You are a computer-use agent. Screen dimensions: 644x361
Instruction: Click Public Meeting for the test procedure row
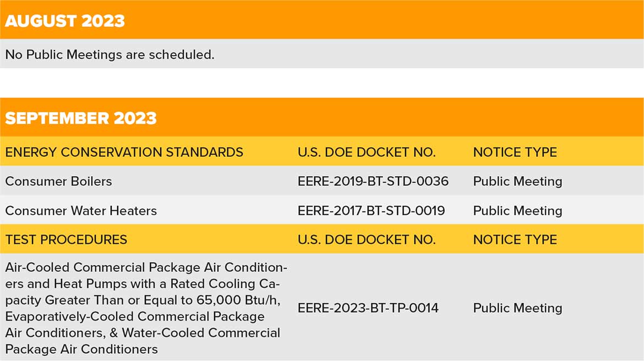point(517,308)
